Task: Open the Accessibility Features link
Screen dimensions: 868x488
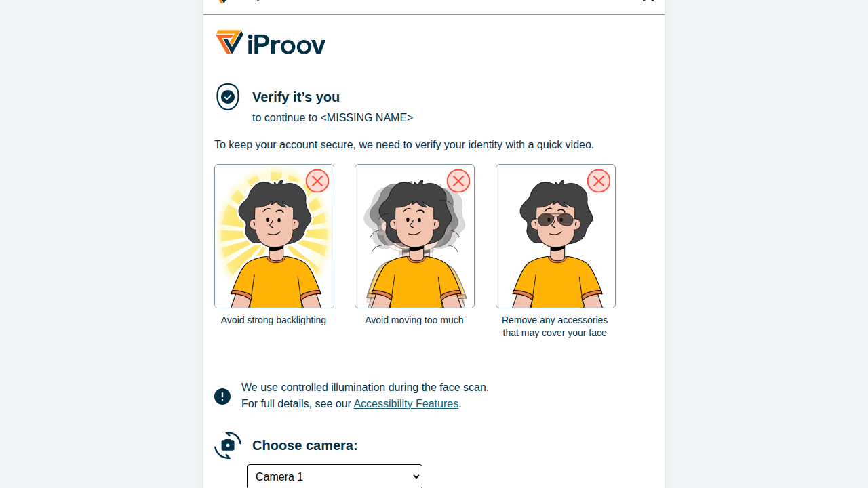Action: (x=406, y=404)
